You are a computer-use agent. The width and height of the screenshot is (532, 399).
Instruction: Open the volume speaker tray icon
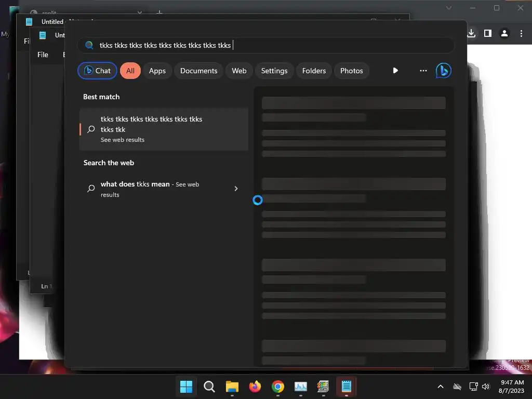[x=486, y=387]
